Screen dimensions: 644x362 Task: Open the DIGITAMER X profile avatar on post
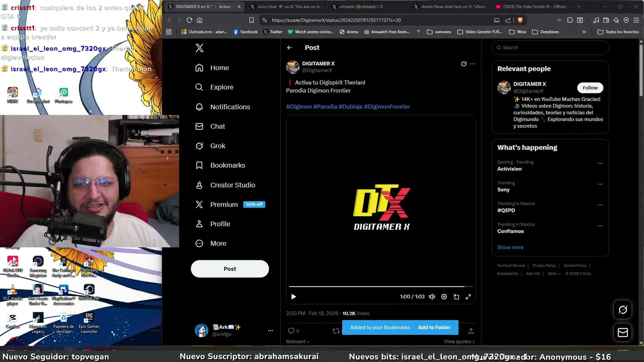(293, 67)
